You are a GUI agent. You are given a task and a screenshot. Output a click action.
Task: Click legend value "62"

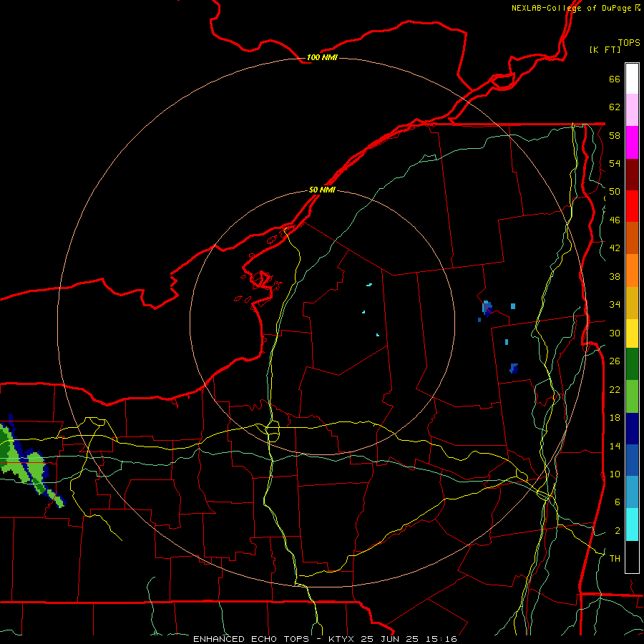(615, 107)
